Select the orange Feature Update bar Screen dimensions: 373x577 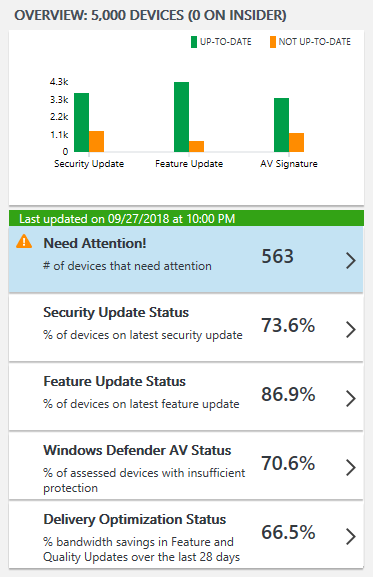pos(196,146)
